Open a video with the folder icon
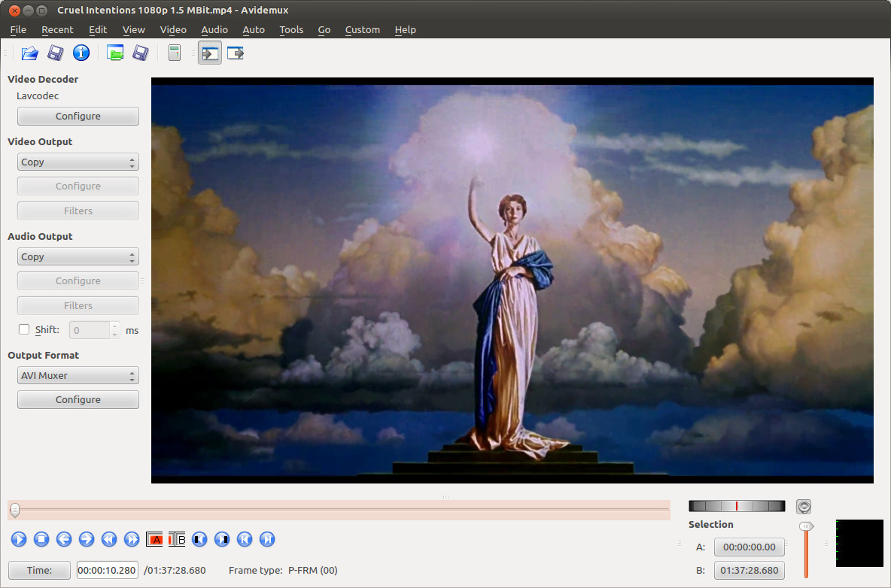891x588 pixels. (29, 53)
